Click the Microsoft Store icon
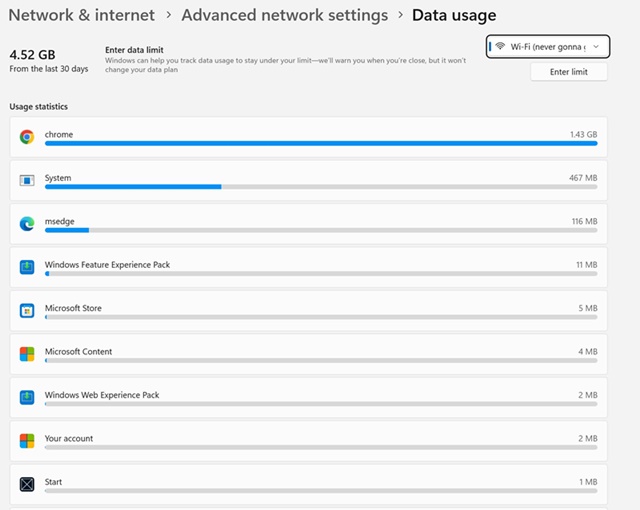The width and height of the screenshot is (640, 510). [x=27, y=311]
